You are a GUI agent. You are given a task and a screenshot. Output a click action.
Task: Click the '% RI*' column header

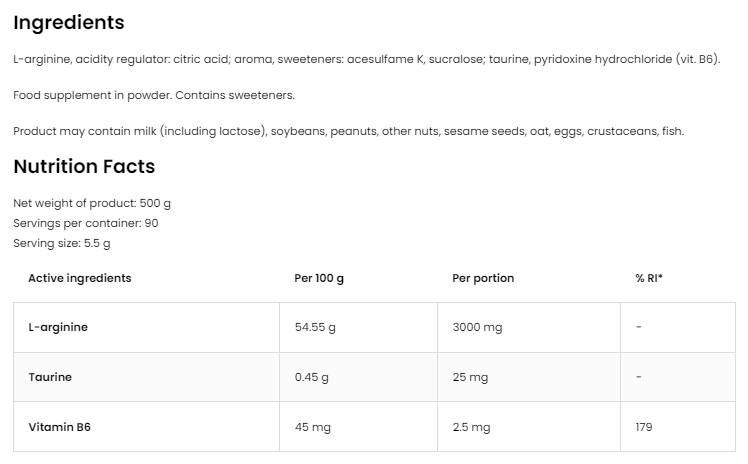click(x=649, y=278)
